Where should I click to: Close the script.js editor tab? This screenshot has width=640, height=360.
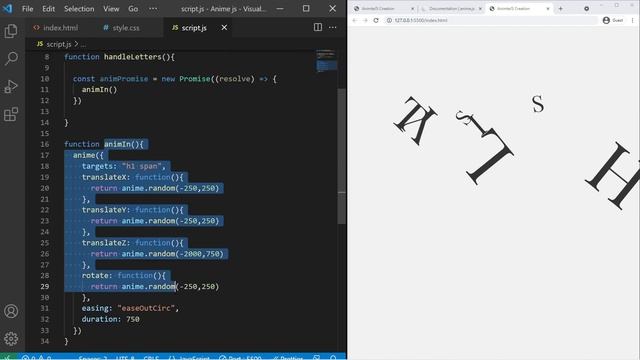[224, 28]
